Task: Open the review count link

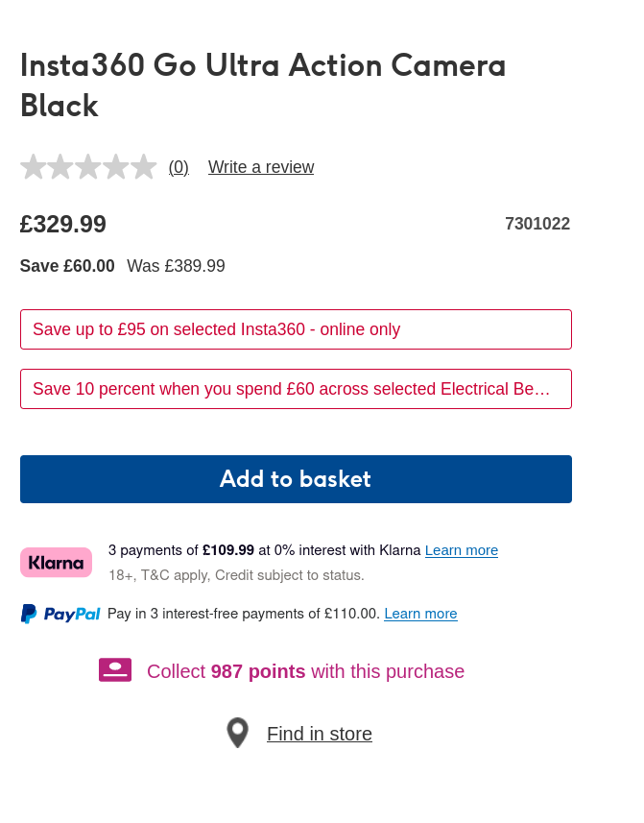Action: (178, 166)
